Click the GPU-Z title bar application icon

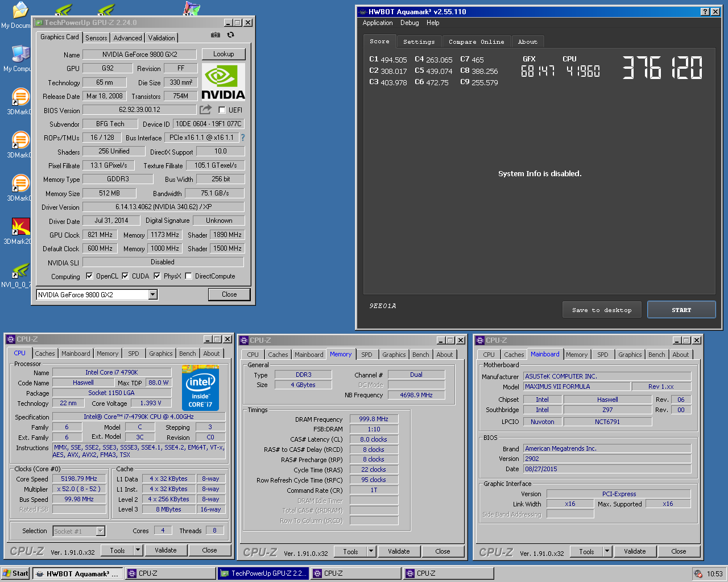point(39,23)
